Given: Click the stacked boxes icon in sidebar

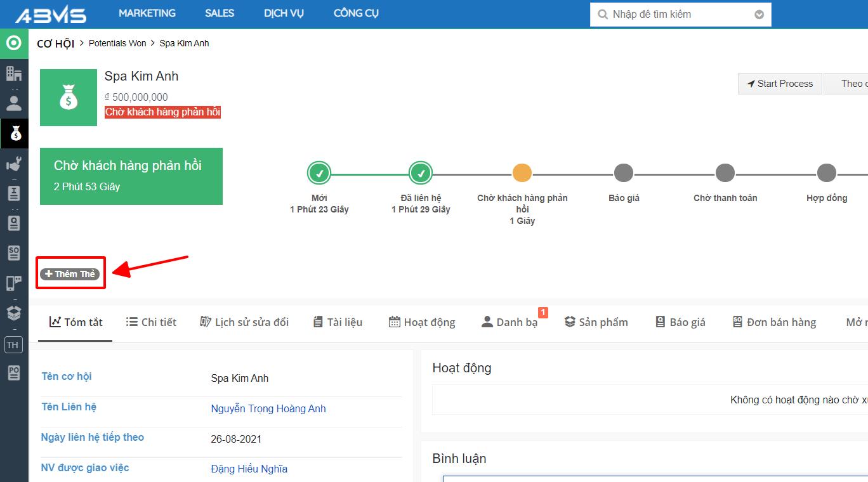Looking at the screenshot, I should pyautogui.click(x=14, y=313).
